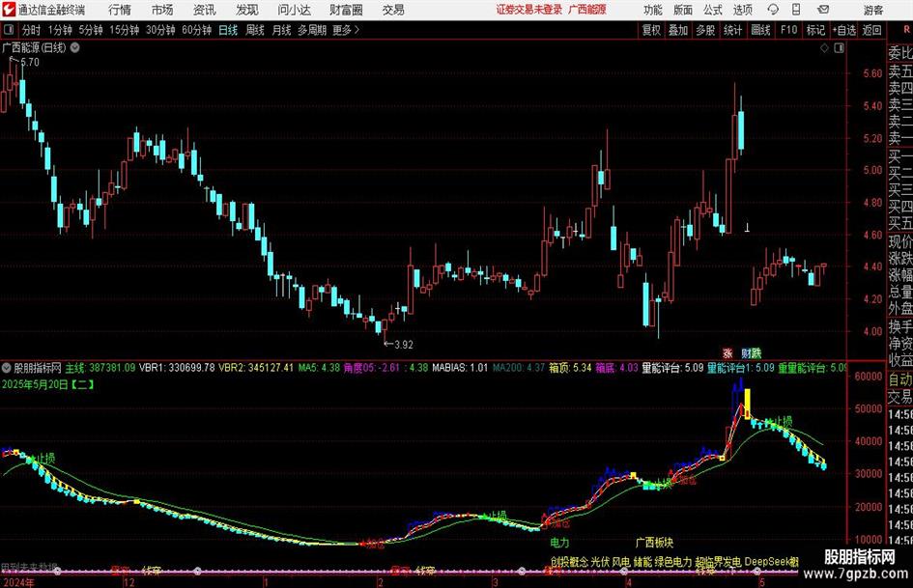Switch to the 5分钟 period tab
The width and height of the screenshot is (913, 588).
91,30
